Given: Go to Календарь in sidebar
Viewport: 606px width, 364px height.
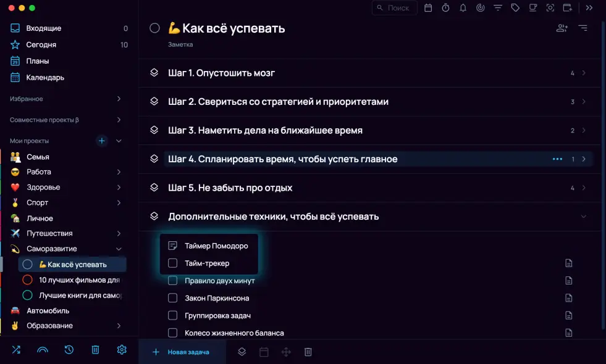Looking at the screenshot, I should coord(44,77).
